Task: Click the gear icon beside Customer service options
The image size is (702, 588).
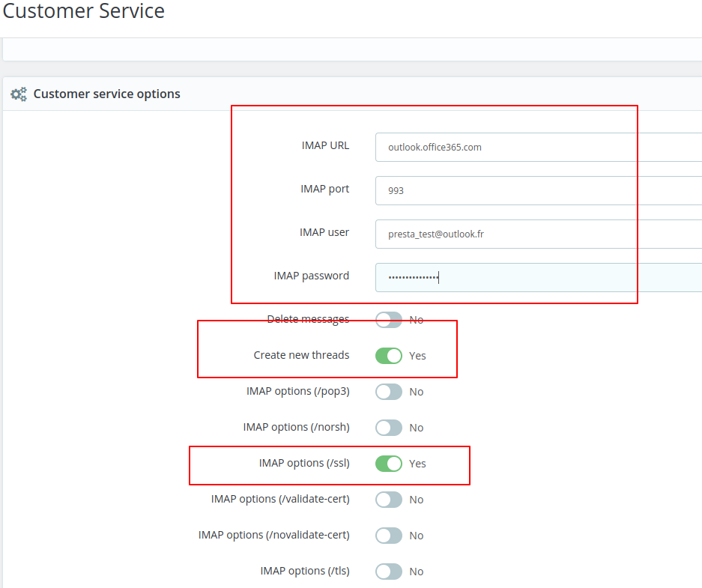Action: point(18,94)
